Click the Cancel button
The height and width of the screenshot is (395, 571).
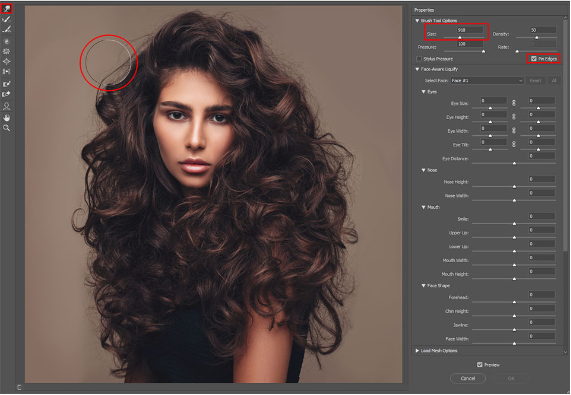pos(468,378)
